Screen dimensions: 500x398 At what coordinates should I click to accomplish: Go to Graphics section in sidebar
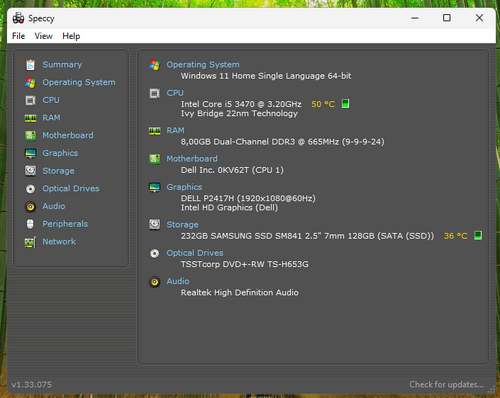point(60,153)
